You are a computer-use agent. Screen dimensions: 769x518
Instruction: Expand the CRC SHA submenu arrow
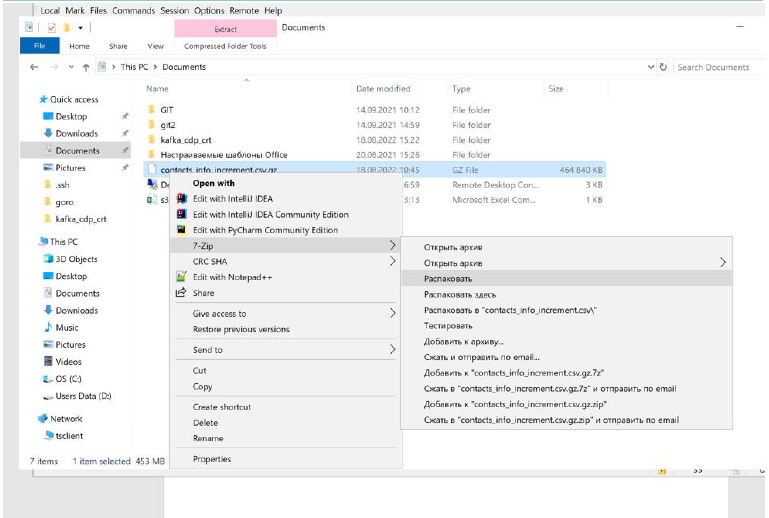point(392,261)
